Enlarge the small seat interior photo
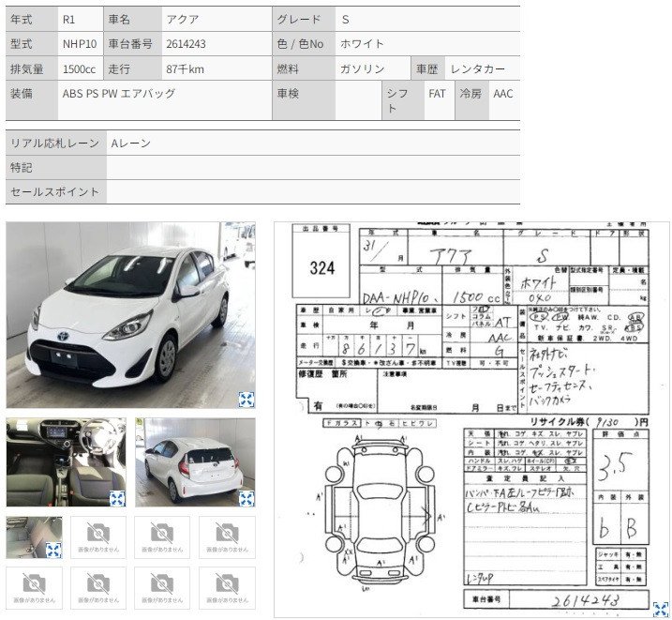This screenshot has height=620, width=672. click(53, 550)
